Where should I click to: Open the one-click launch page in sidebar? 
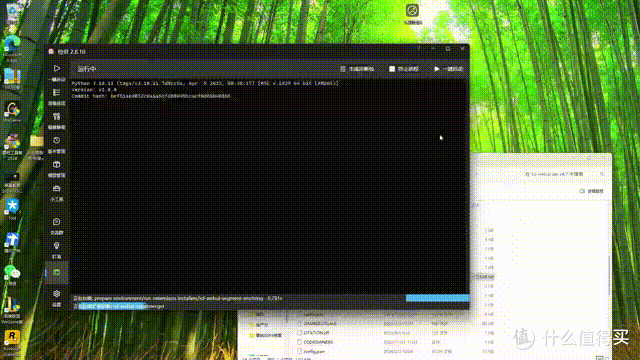tap(57, 72)
